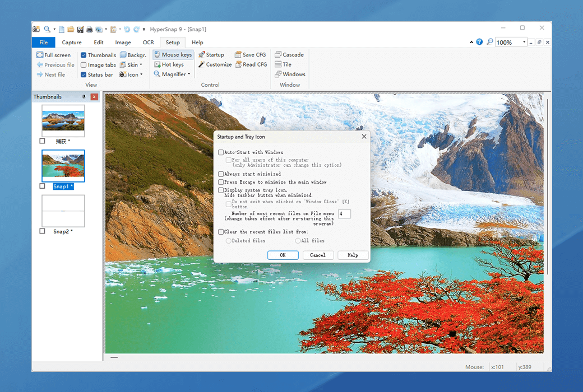Print the image using the printer icon
583x392 pixels.
[x=90, y=29]
